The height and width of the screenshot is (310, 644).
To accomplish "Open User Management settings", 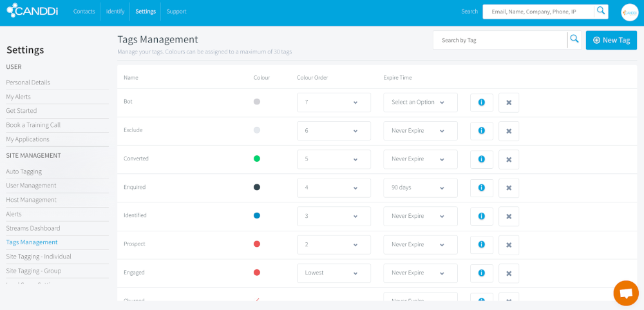I will pyautogui.click(x=31, y=186).
